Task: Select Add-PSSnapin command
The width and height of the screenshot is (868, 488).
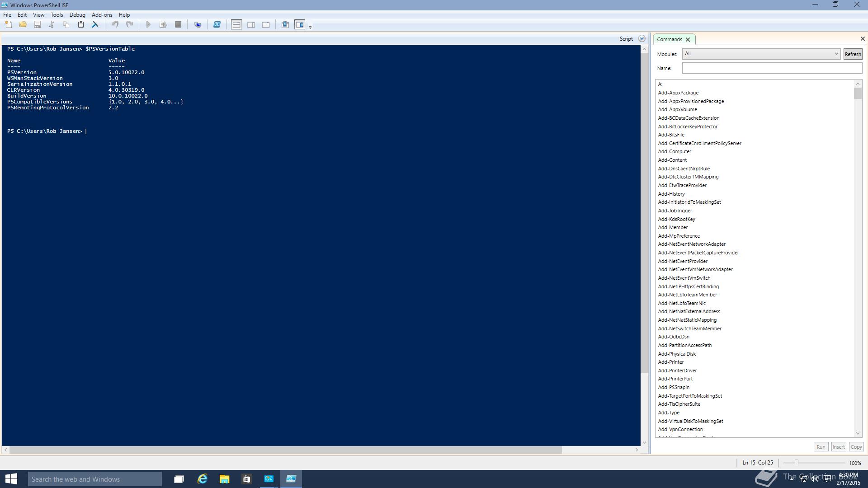Action: (674, 387)
